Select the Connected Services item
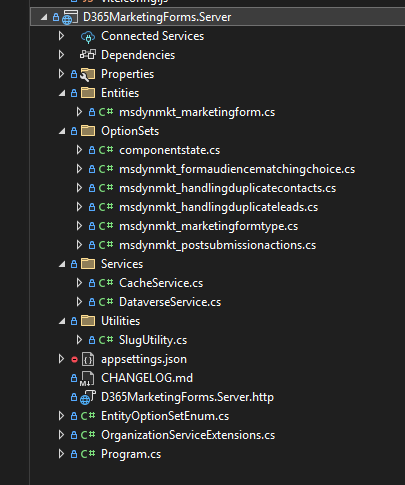The height and width of the screenshot is (485, 405). point(152,36)
